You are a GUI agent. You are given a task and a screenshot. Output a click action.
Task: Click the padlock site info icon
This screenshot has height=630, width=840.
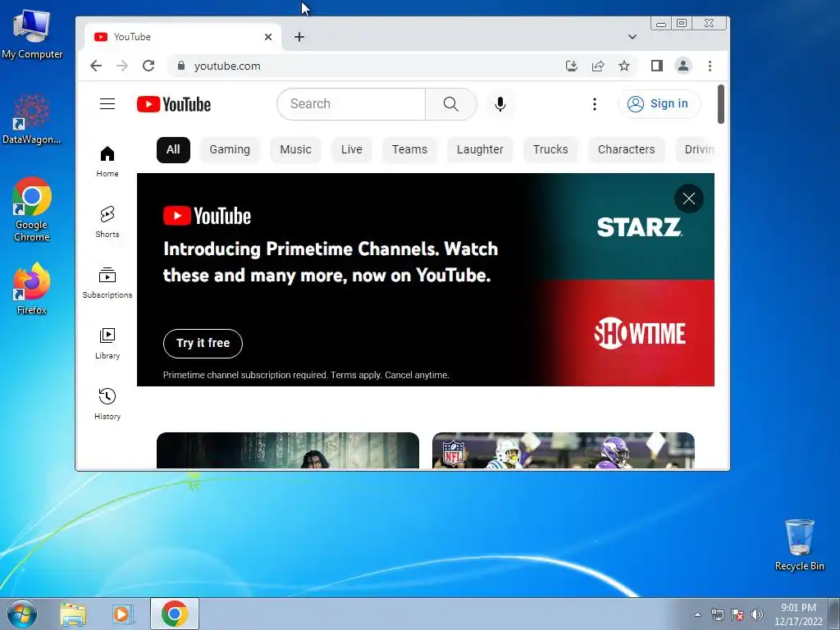click(181, 66)
